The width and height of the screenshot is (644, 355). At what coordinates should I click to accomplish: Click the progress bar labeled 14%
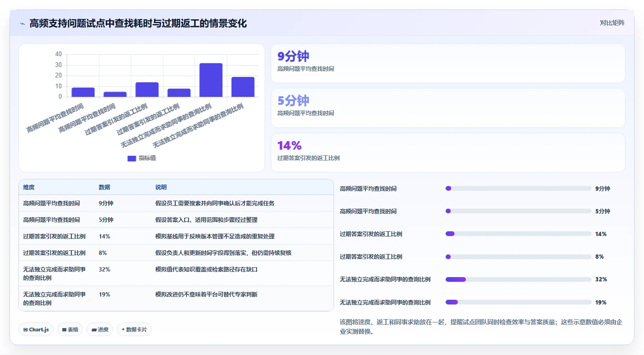pos(518,234)
